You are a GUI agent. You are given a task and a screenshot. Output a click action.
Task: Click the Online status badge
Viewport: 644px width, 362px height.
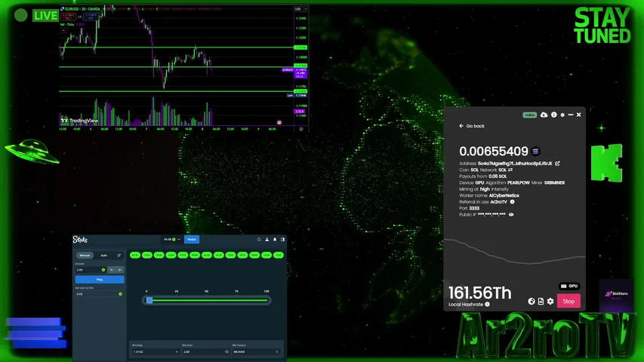point(529,115)
